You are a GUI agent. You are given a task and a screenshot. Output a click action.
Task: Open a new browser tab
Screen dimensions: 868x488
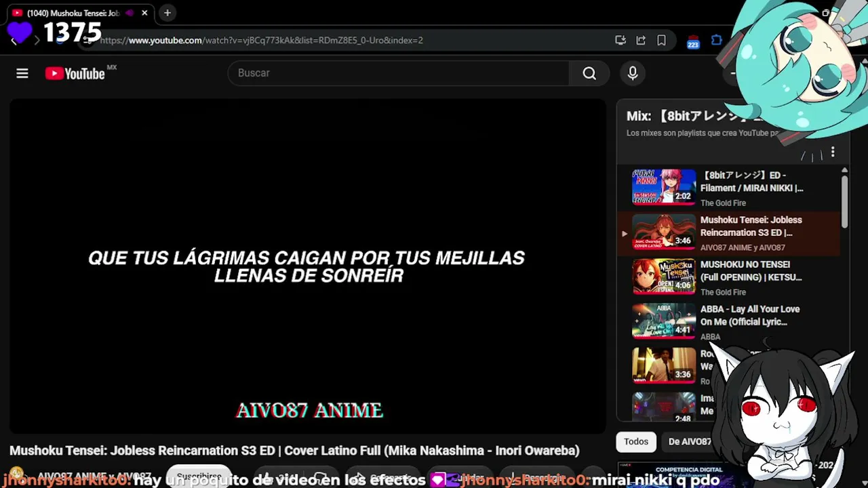[x=167, y=13]
